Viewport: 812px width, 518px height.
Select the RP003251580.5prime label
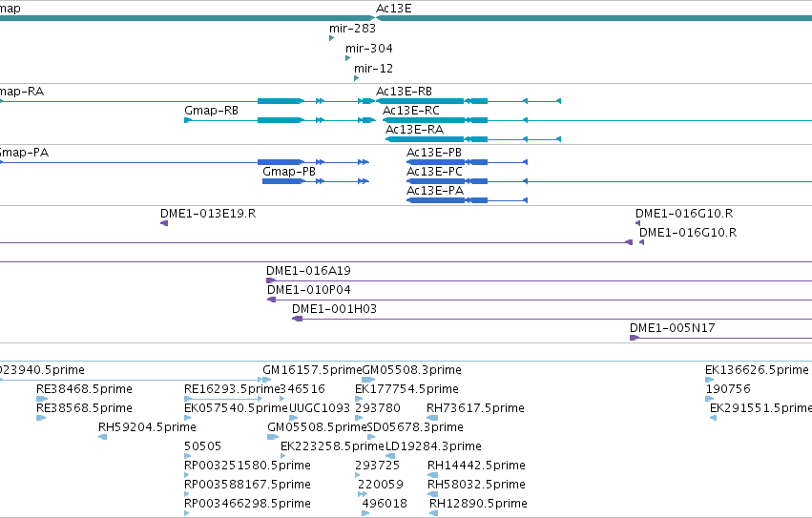coord(247,466)
